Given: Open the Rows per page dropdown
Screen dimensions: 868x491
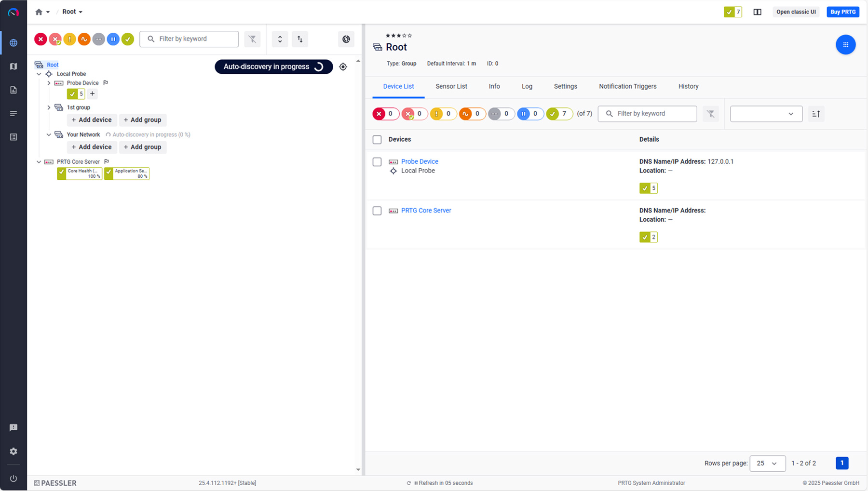Looking at the screenshot, I should pos(767,463).
